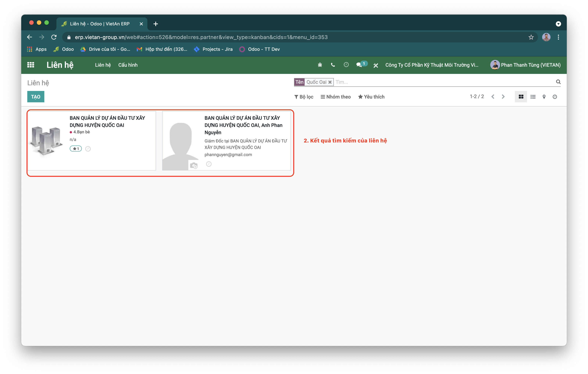Viewport: 588px width, 374px height.
Task: Open the phone call icon
Action: click(333, 65)
